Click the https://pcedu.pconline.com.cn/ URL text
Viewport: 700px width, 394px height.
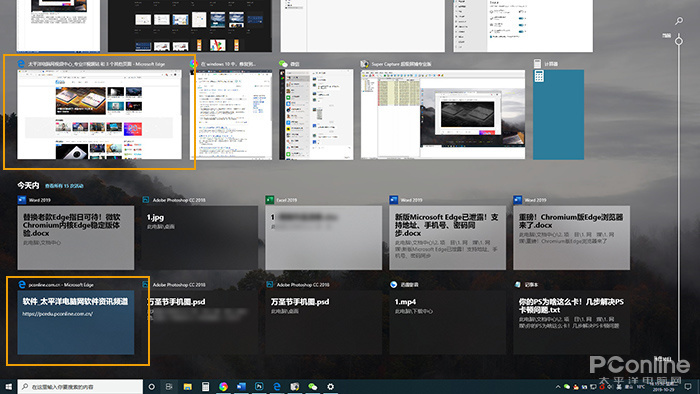[x=58, y=314]
